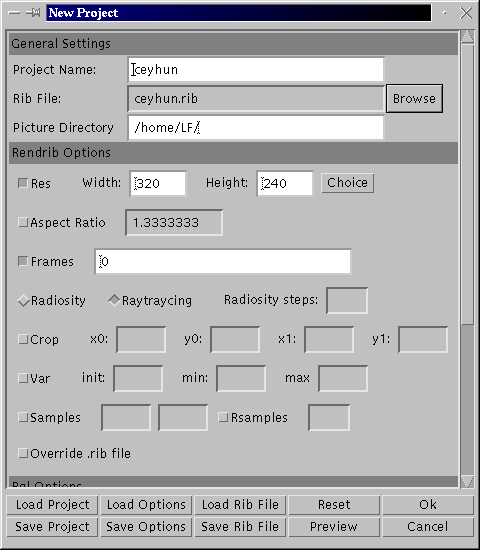Click the Preview button
This screenshot has width=480, height=550.
coord(334,527)
